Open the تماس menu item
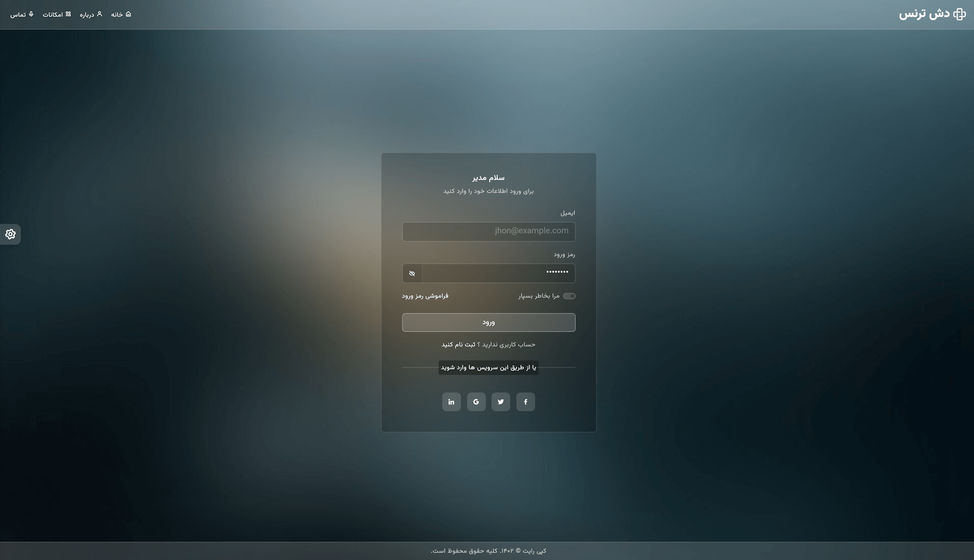This screenshot has width=974, height=560. pyautogui.click(x=22, y=14)
